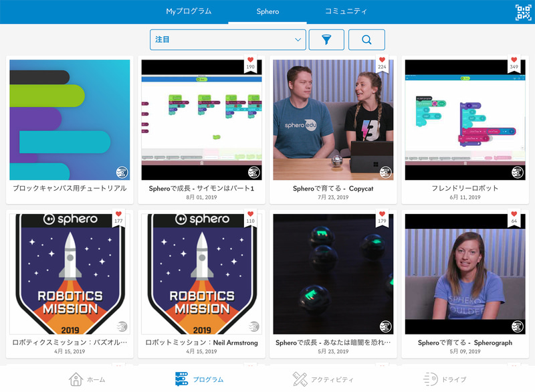Like the Spherograph program heart

tap(514, 214)
